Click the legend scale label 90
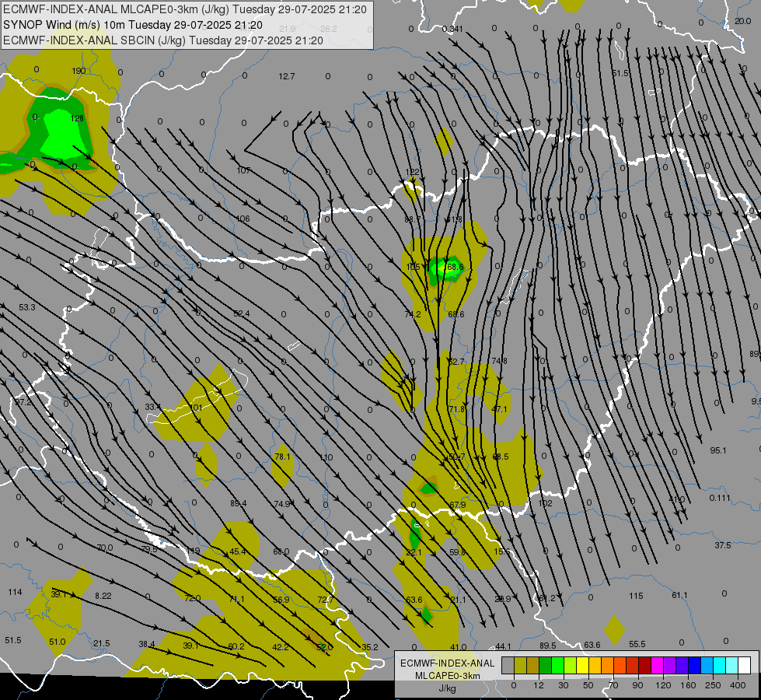761x700 pixels. [637, 685]
